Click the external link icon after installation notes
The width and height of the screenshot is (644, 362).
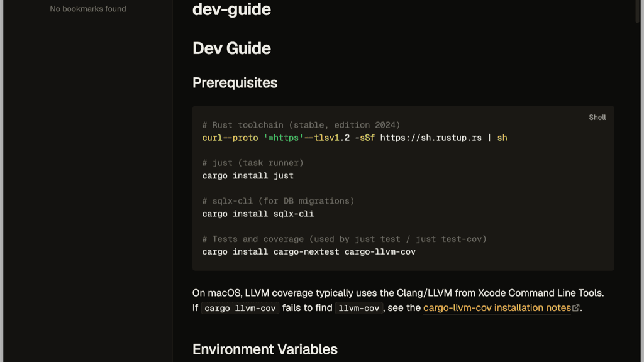pos(576,308)
